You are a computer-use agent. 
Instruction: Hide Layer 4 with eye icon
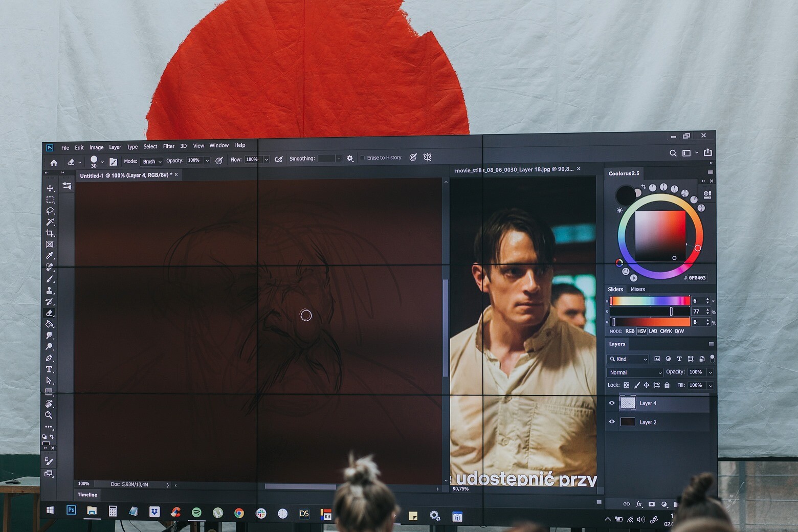click(612, 403)
